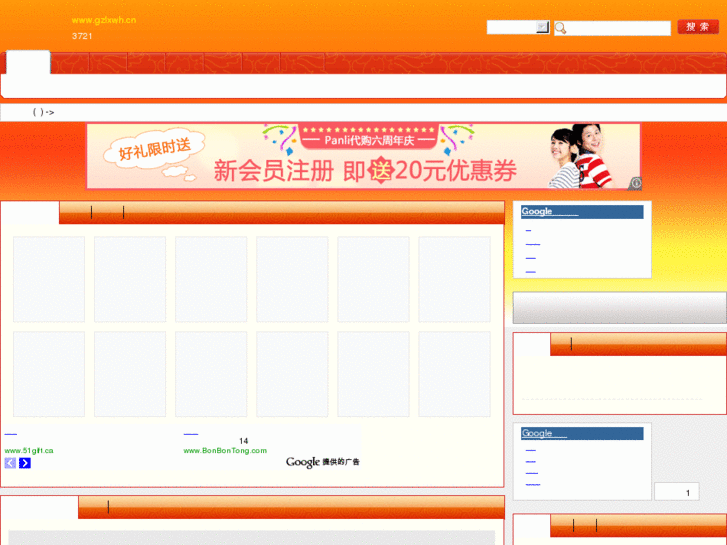Click the 3721 text under the site URL
The image size is (727, 545).
(82, 36)
